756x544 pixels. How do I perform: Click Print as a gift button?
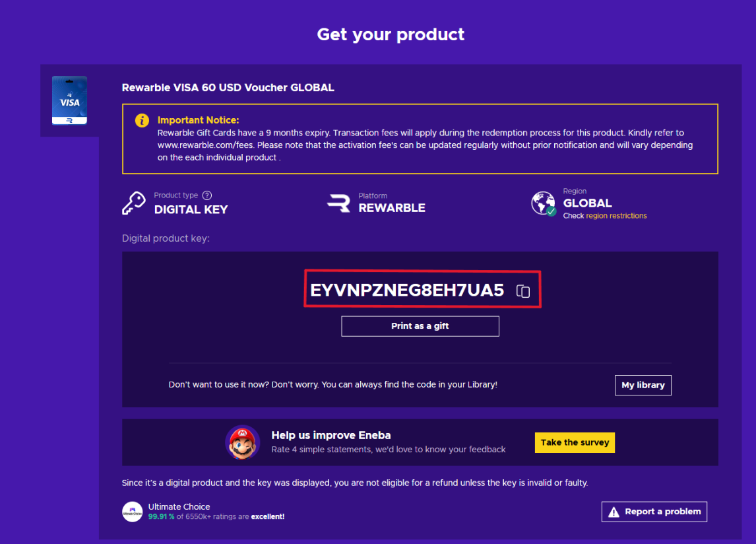click(420, 326)
